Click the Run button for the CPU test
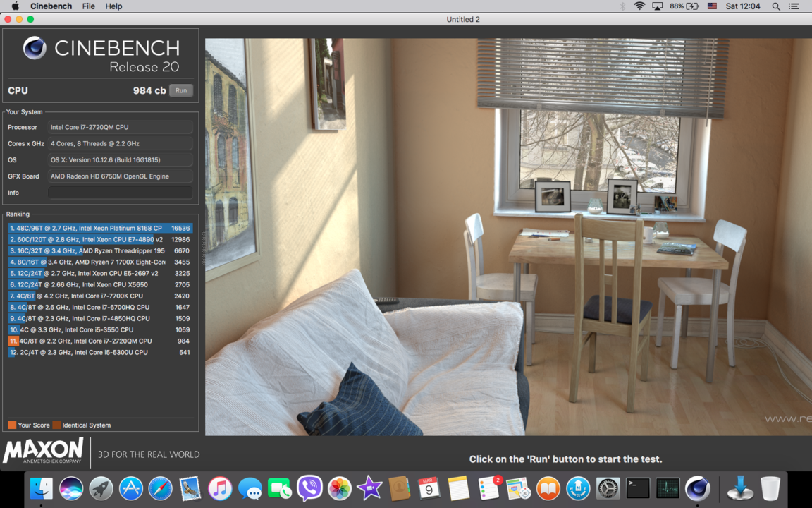The image size is (812, 508). coord(180,90)
